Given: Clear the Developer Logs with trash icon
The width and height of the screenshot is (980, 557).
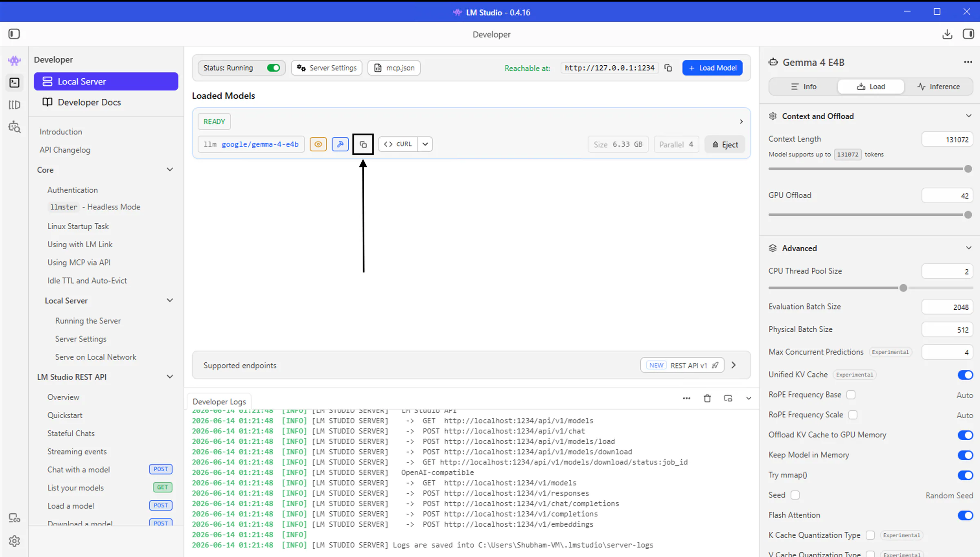Looking at the screenshot, I should [x=707, y=398].
